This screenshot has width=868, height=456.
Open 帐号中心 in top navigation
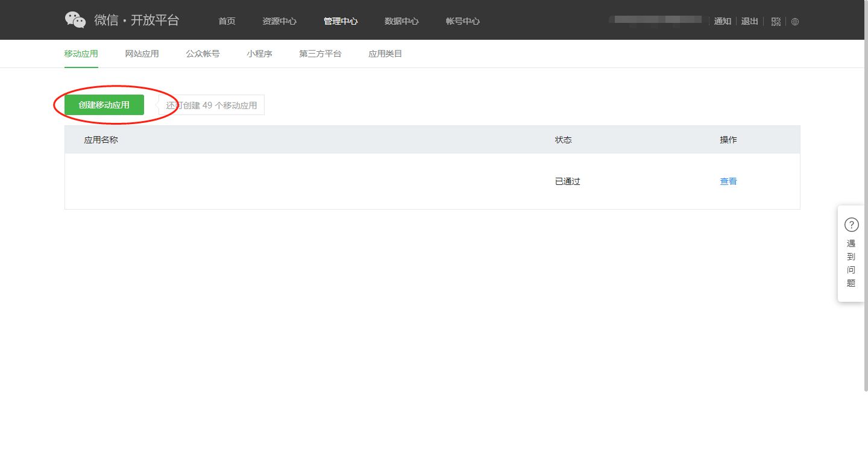coord(462,21)
